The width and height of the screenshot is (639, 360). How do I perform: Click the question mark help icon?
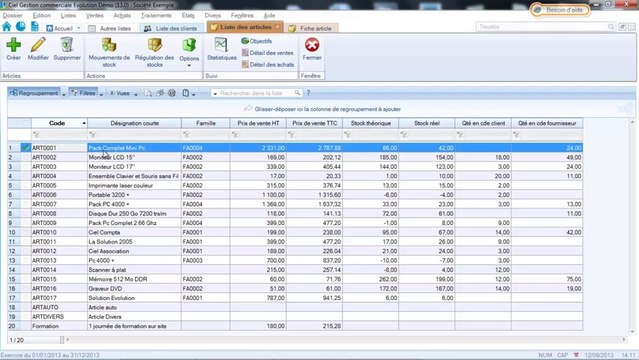[x=308, y=93]
